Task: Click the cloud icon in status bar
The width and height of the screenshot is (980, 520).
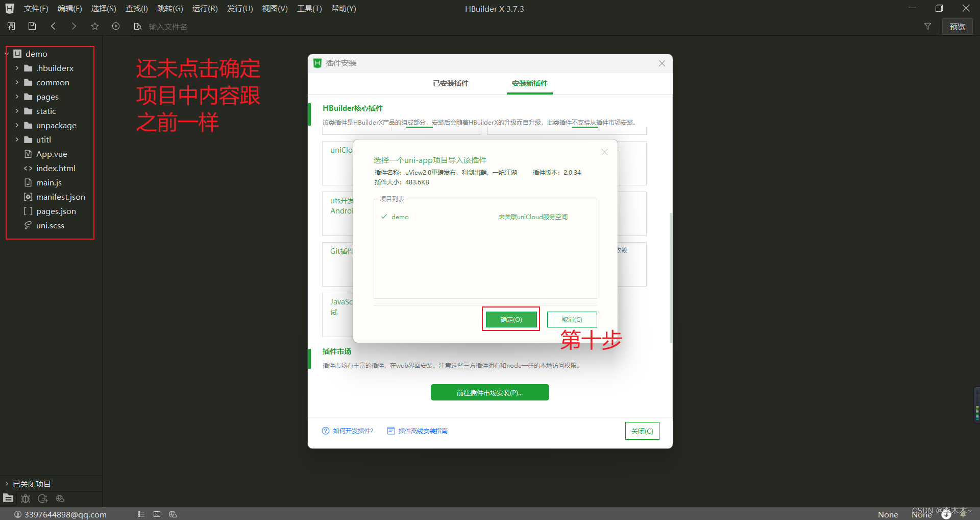Action: [173, 514]
